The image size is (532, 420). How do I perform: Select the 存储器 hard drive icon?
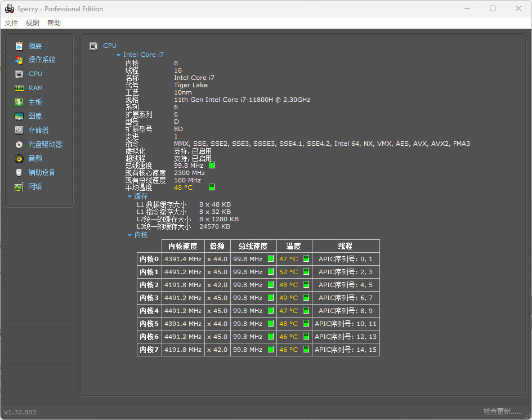point(19,130)
